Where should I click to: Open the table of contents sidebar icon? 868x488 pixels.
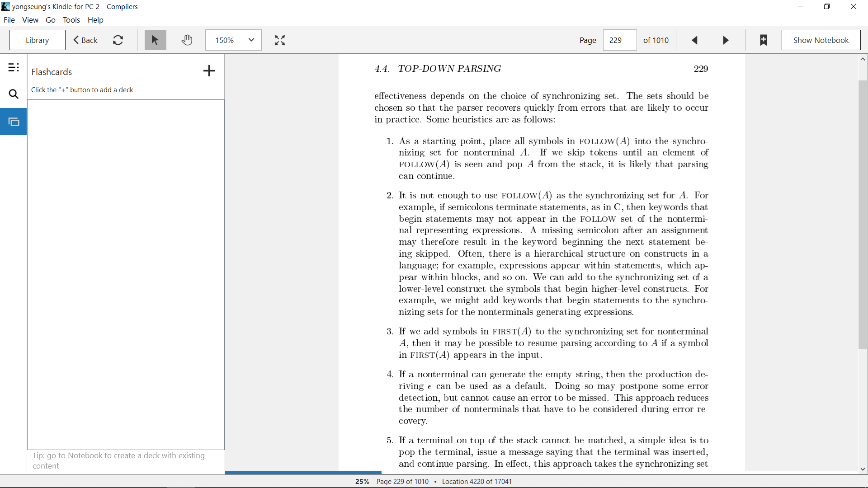pos(14,68)
